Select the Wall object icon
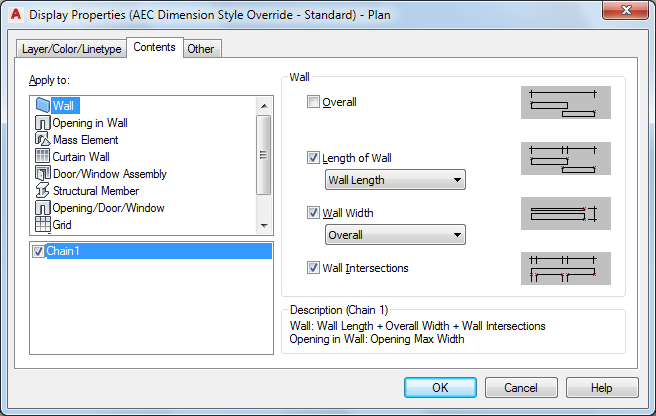656x416 pixels. [x=42, y=105]
